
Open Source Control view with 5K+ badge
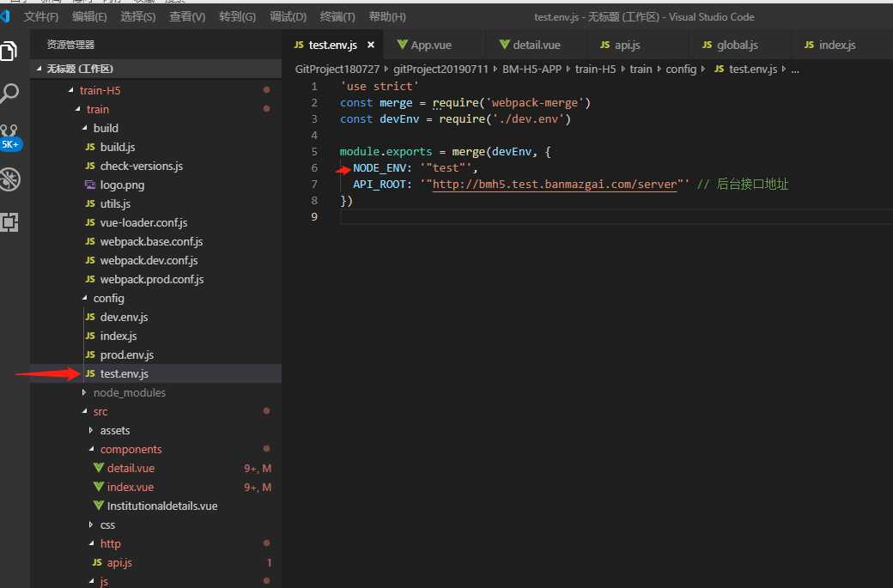click(10, 136)
